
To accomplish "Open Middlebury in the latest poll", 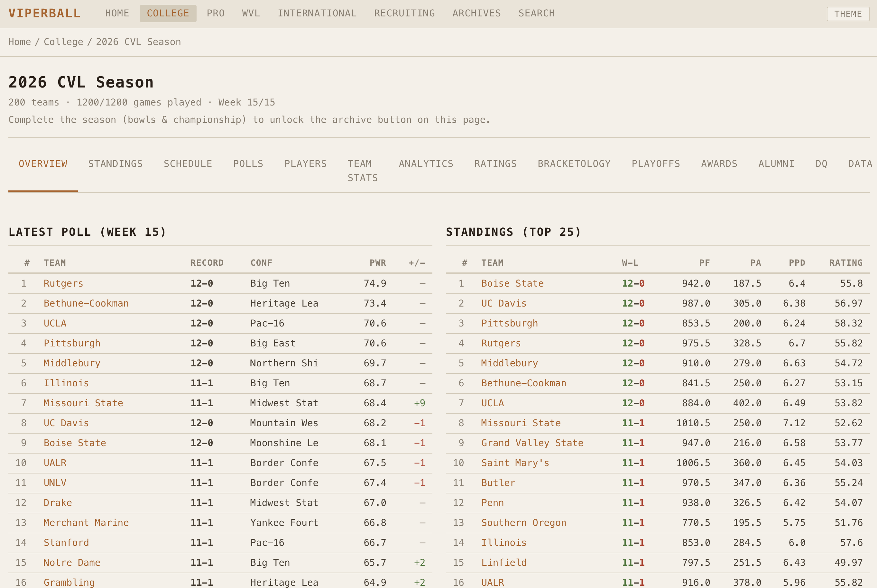I will (72, 363).
